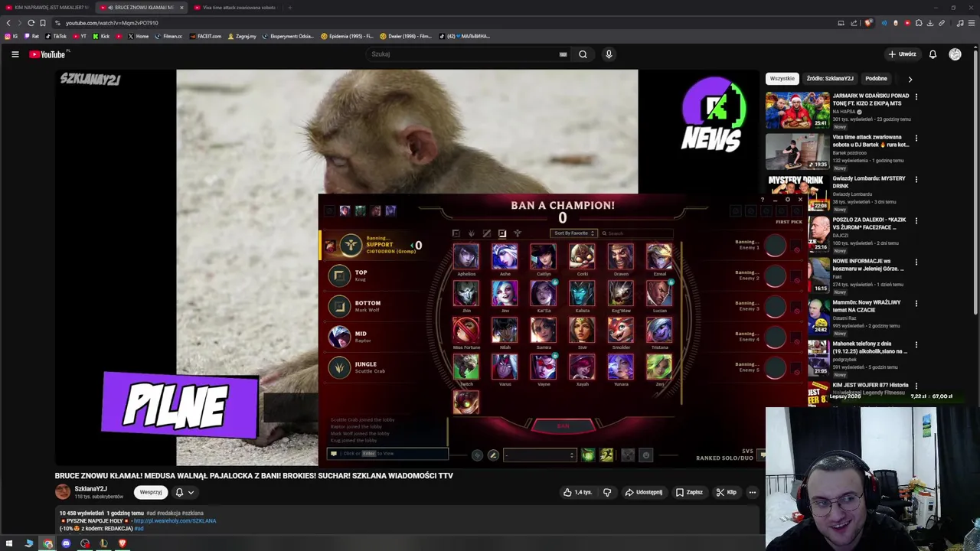This screenshot has width=980, height=551.
Task: Select the Wszystkie filter chip
Action: point(782,78)
